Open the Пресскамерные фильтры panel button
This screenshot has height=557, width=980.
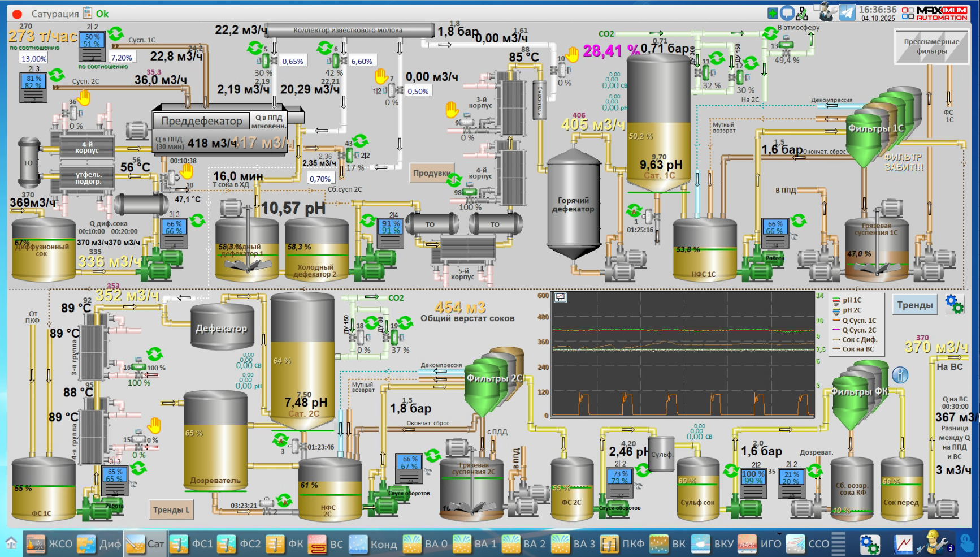[x=931, y=46]
